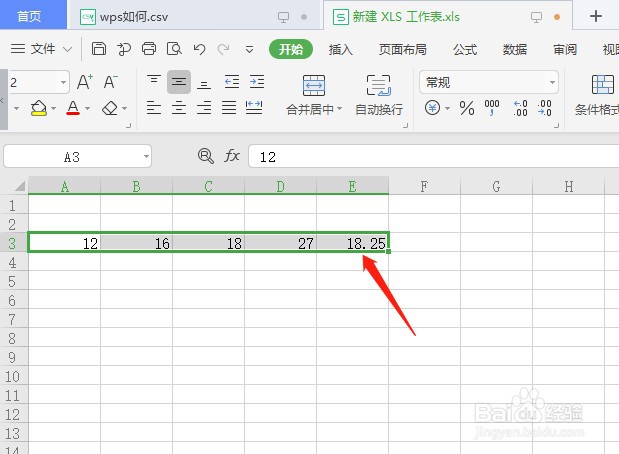The height and width of the screenshot is (454, 619).
Task: Click cell E3 containing 18.25
Action: 352,243
